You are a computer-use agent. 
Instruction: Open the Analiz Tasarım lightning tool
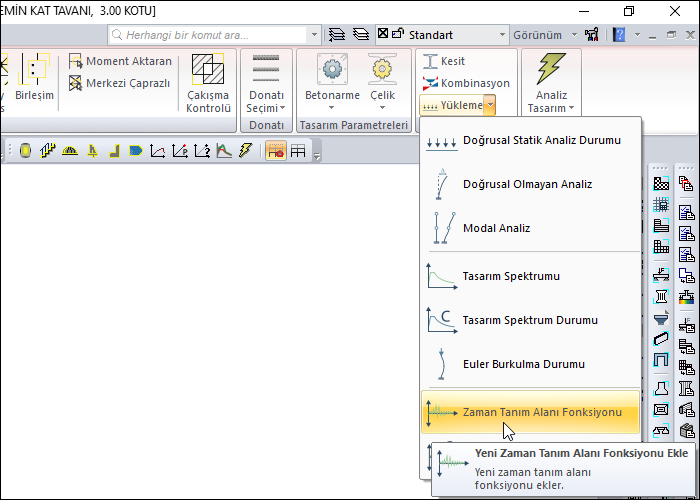[550, 83]
